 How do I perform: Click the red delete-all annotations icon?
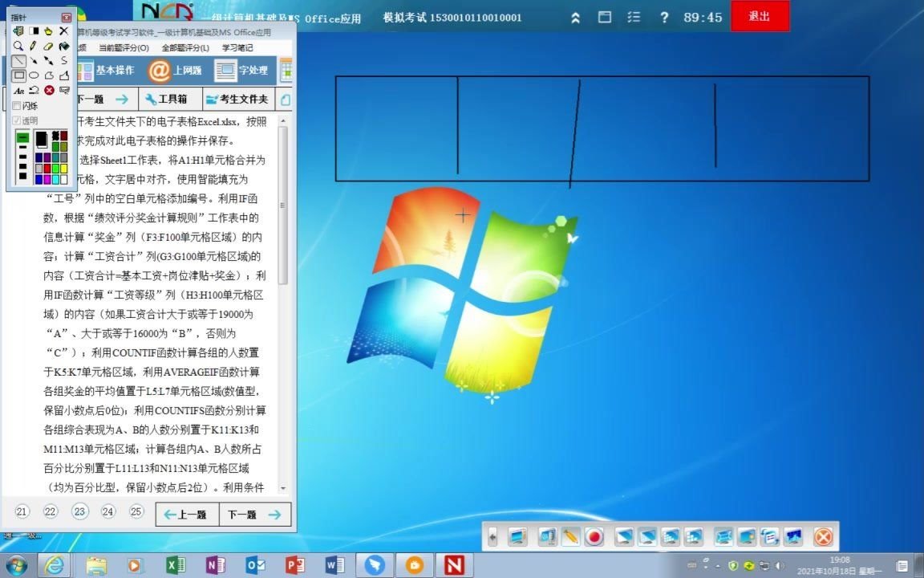[x=49, y=89]
